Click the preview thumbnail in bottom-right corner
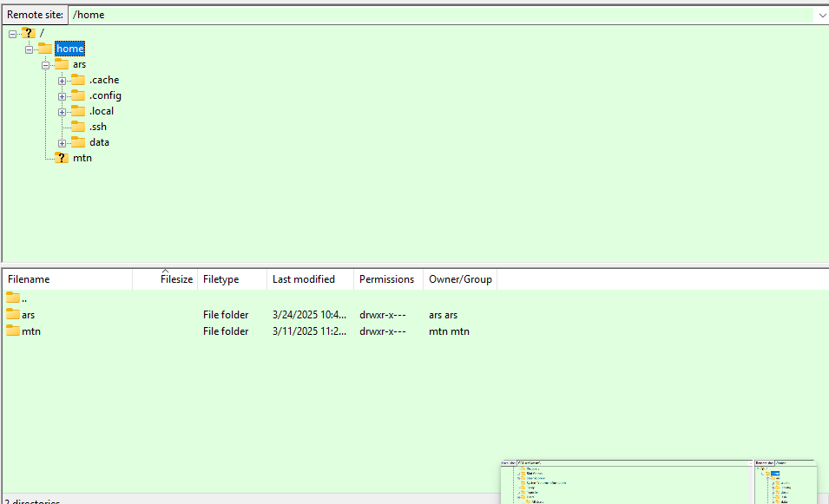Viewport: 829px width, 504px height. coord(660,481)
